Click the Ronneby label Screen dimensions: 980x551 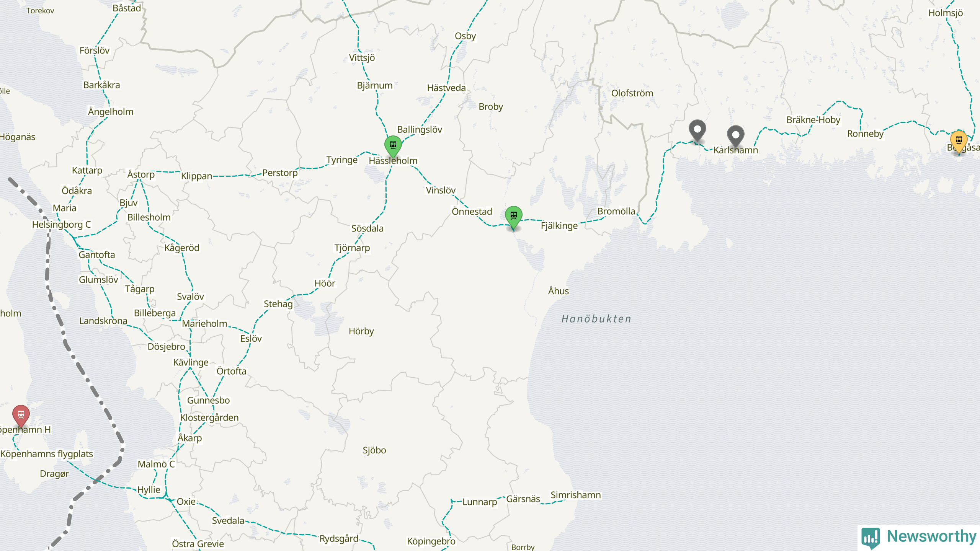pos(865,134)
